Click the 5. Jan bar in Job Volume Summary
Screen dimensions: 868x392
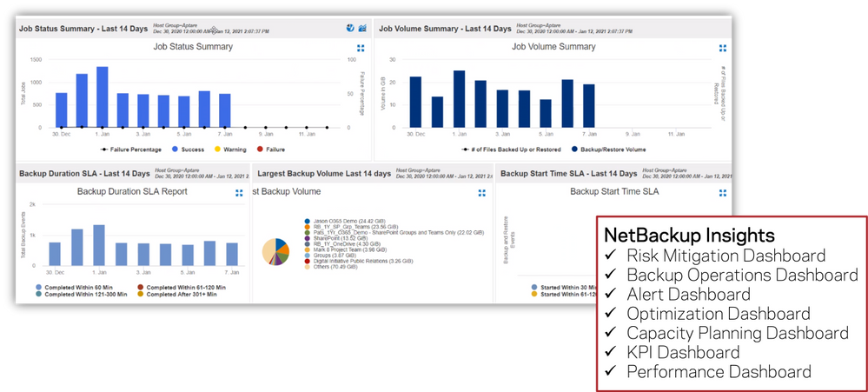pyautogui.click(x=546, y=114)
